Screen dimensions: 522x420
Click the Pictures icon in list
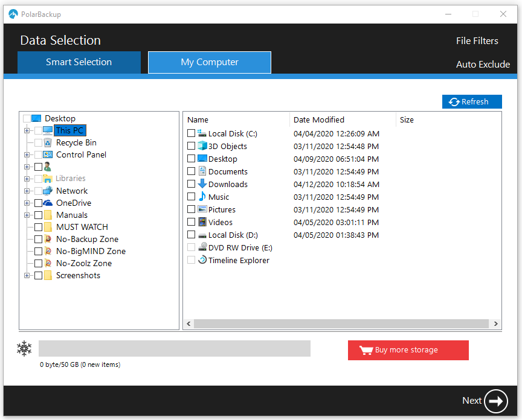(x=202, y=209)
